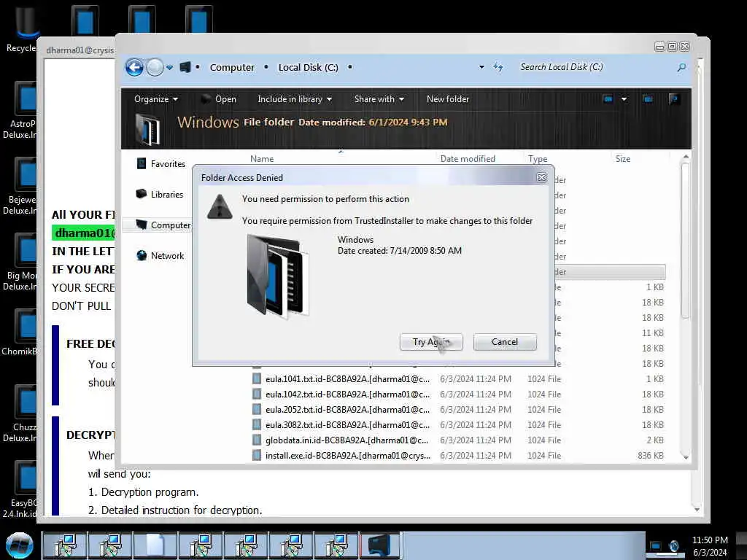The width and height of the screenshot is (747, 560).
Task: Select the eula.1041.txt encrypted file icon
Action: (257, 379)
